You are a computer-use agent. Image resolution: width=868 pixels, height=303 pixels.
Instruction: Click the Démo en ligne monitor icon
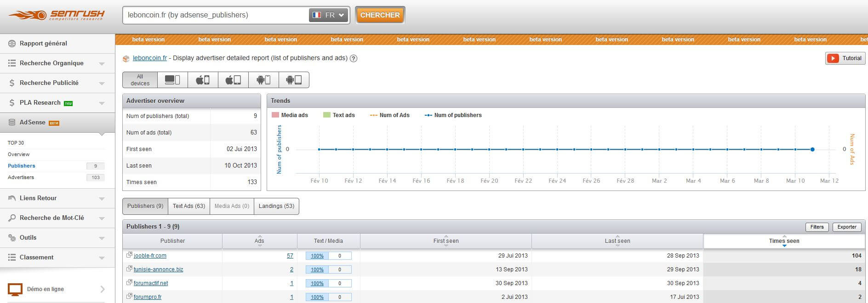click(15, 289)
